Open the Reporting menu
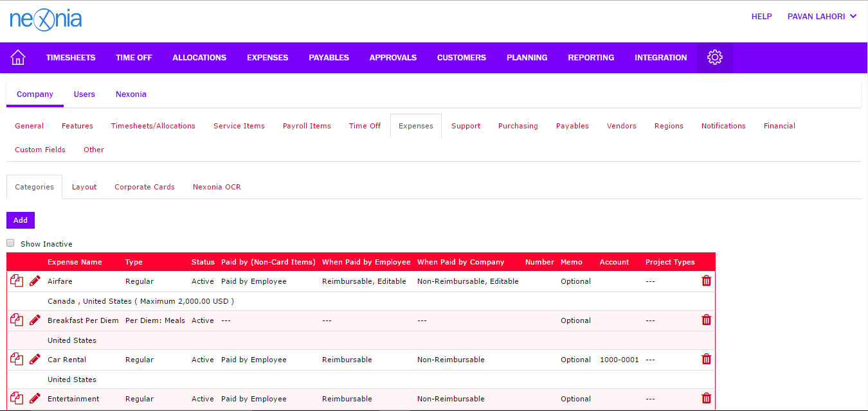The width and height of the screenshot is (868, 411). coord(590,58)
